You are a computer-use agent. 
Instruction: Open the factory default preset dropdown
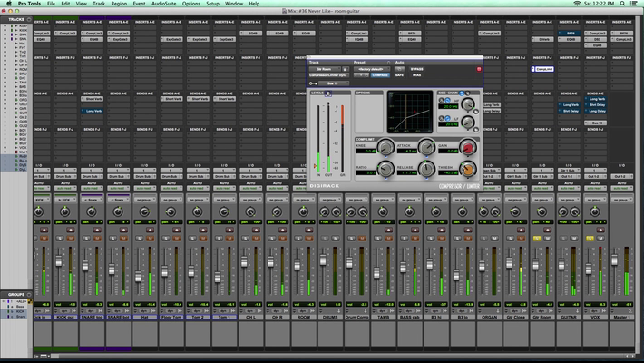tap(371, 69)
